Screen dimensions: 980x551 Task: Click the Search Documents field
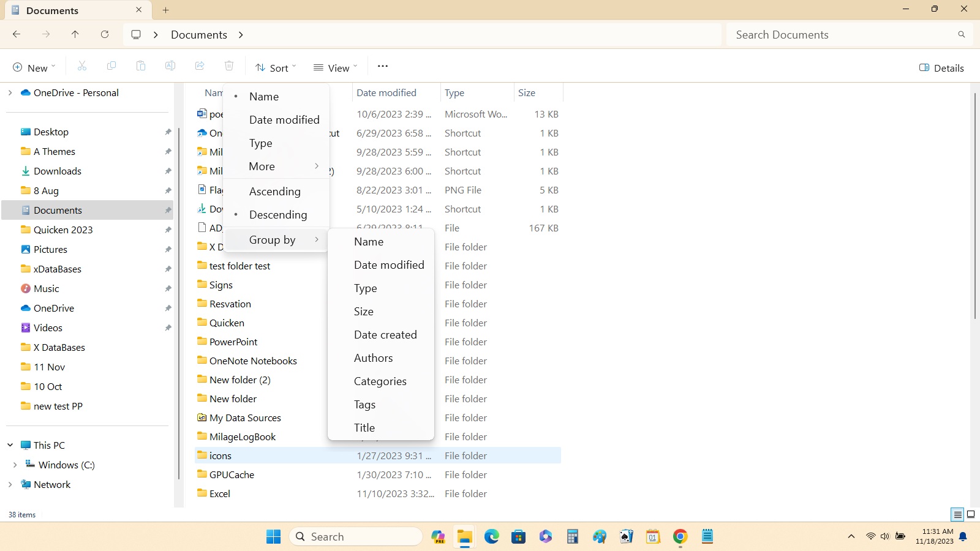(839, 35)
